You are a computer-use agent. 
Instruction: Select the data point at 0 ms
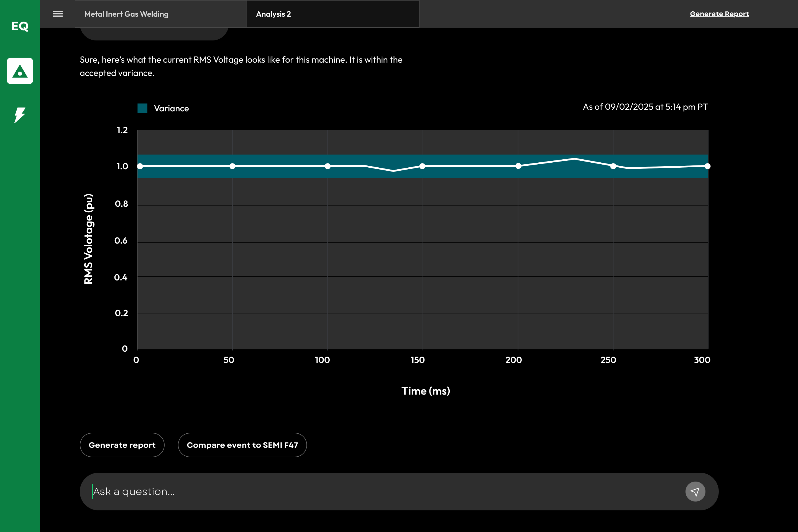[140, 166]
